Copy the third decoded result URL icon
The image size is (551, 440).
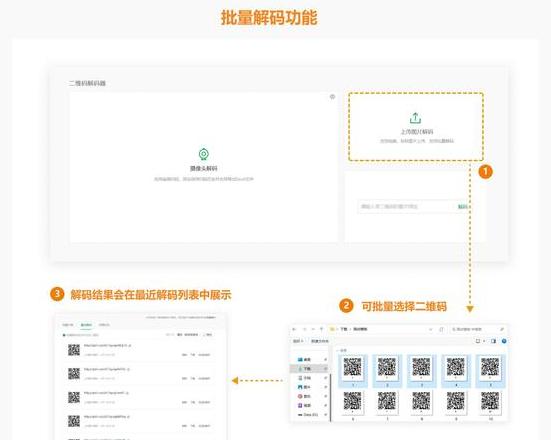tap(127, 393)
